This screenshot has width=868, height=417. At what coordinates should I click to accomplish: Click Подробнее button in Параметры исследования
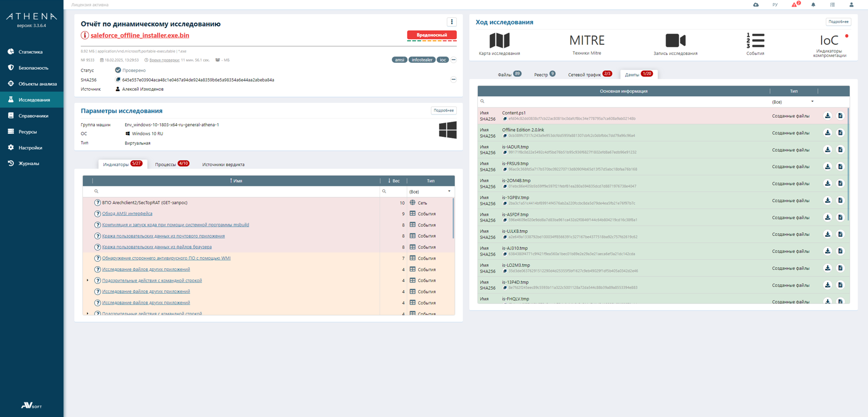444,110
